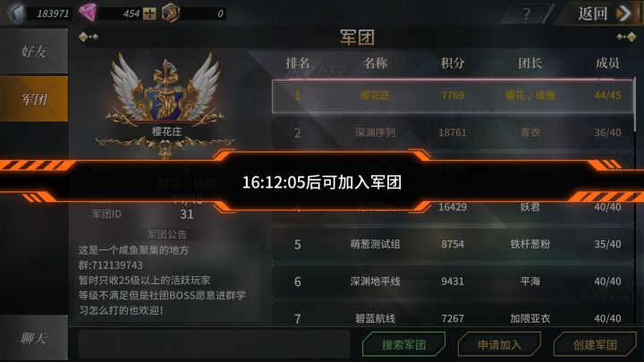The width and height of the screenshot is (644, 362).
Task: Tap the diamond ornament left of 军团 title
Action: 88,38
